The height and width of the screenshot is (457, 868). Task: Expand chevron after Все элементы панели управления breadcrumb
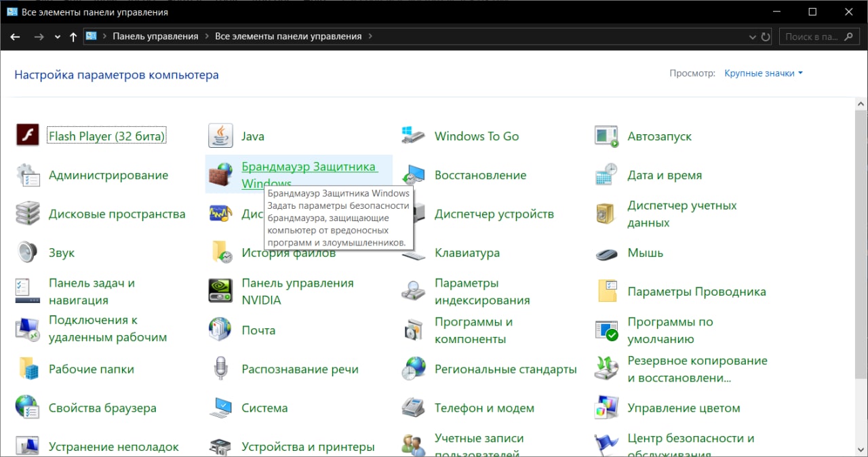tap(370, 37)
